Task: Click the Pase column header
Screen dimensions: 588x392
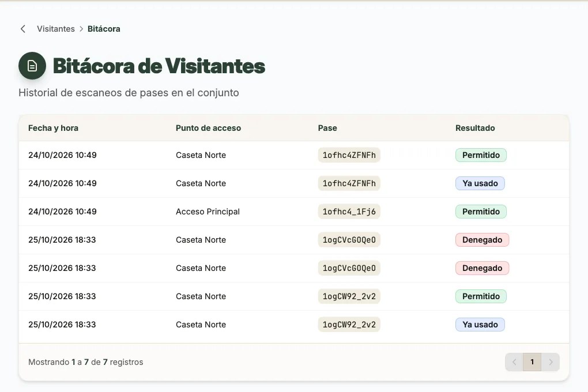Action: [x=327, y=128]
